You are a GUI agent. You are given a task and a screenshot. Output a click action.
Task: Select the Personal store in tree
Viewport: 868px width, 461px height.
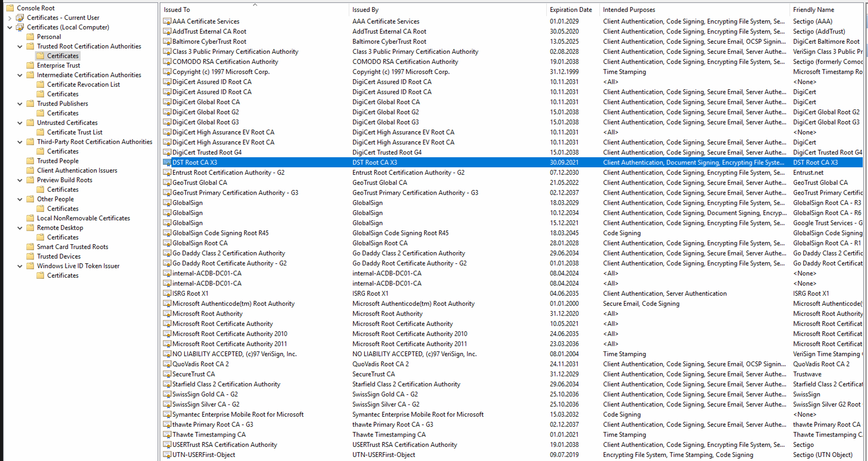pos(49,37)
